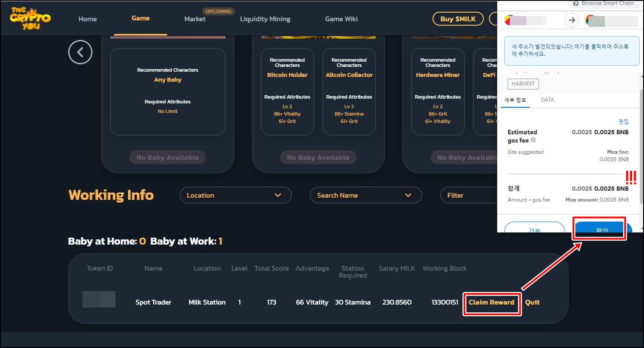Click The Crypto You logo

tap(30, 18)
